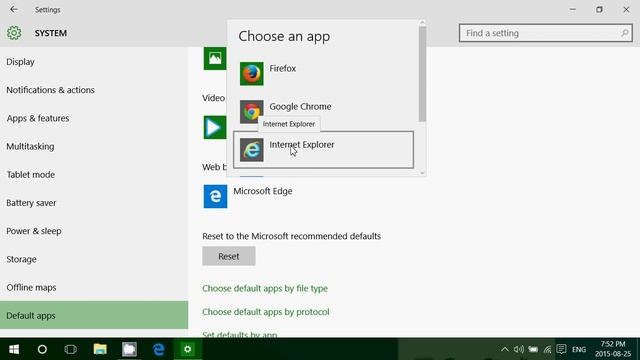The width and height of the screenshot is (640, 360).
Task: Open the Action Center notifications icon
Action: point(562,349)
